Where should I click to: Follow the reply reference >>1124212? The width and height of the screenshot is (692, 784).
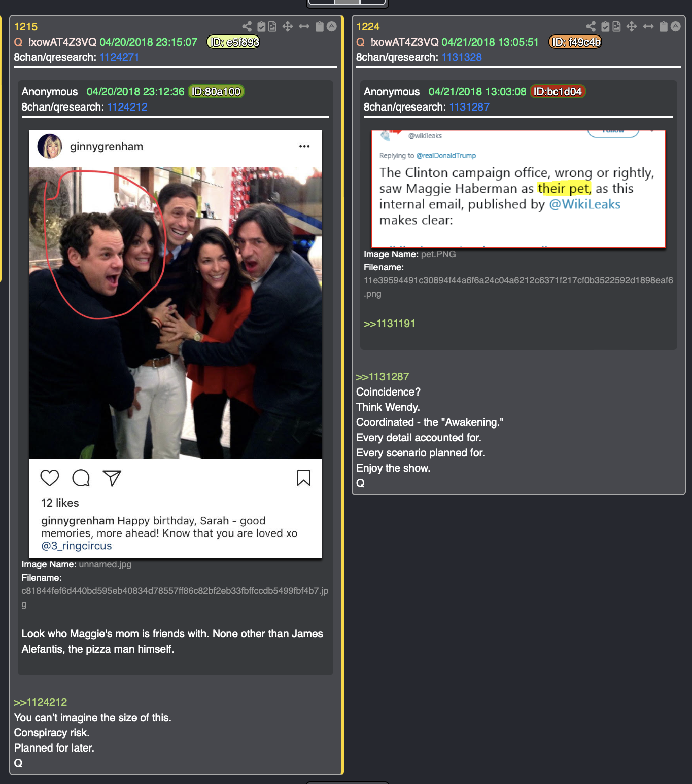pos(41,702)
